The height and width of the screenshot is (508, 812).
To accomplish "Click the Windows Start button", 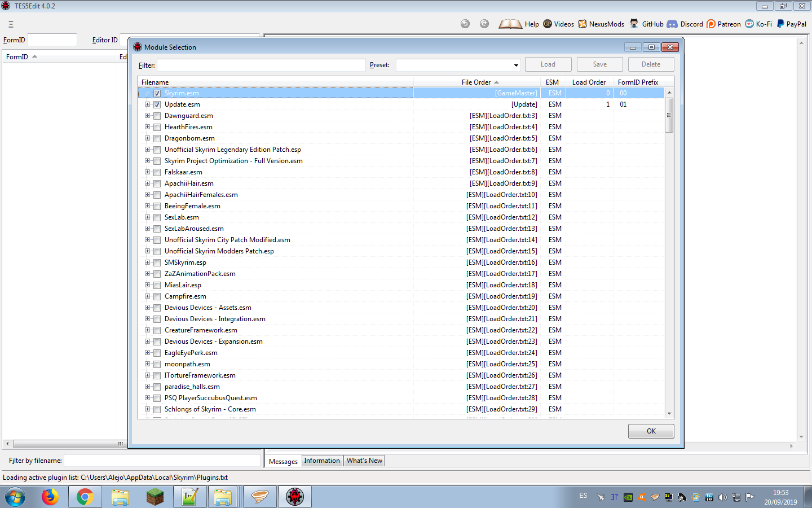I will click(x=15, y=497).
